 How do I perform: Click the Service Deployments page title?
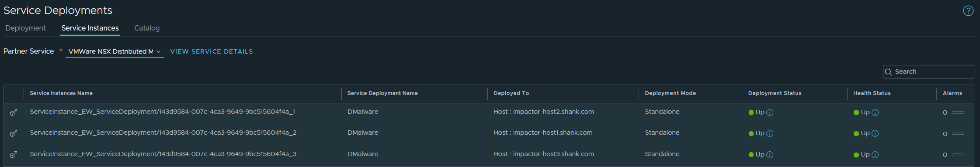coord(58,10)
